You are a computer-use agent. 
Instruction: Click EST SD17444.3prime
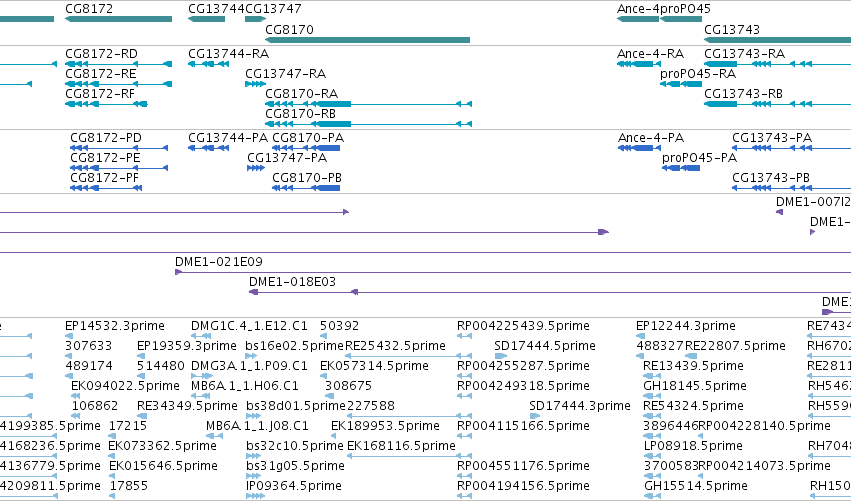[580, 406]
